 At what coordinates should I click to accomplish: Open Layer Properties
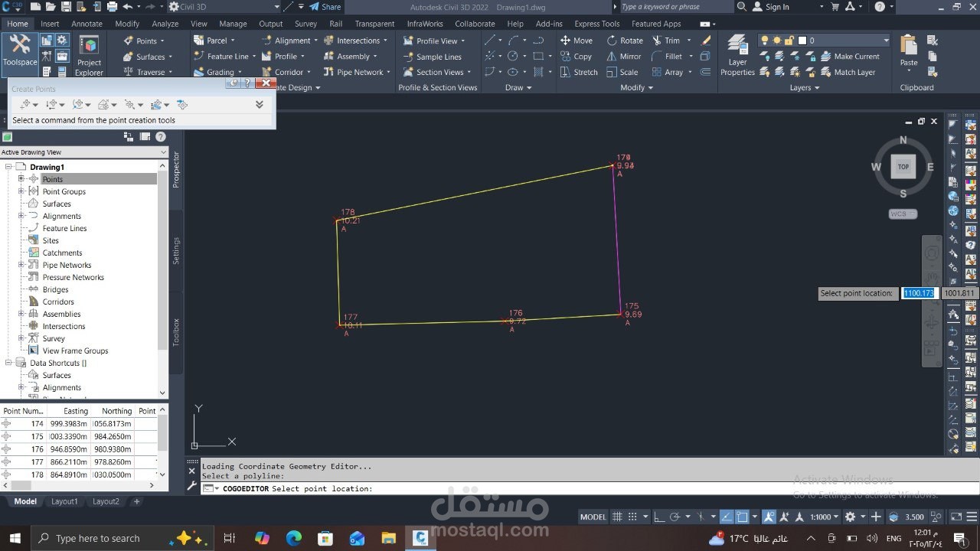[737, 55]
